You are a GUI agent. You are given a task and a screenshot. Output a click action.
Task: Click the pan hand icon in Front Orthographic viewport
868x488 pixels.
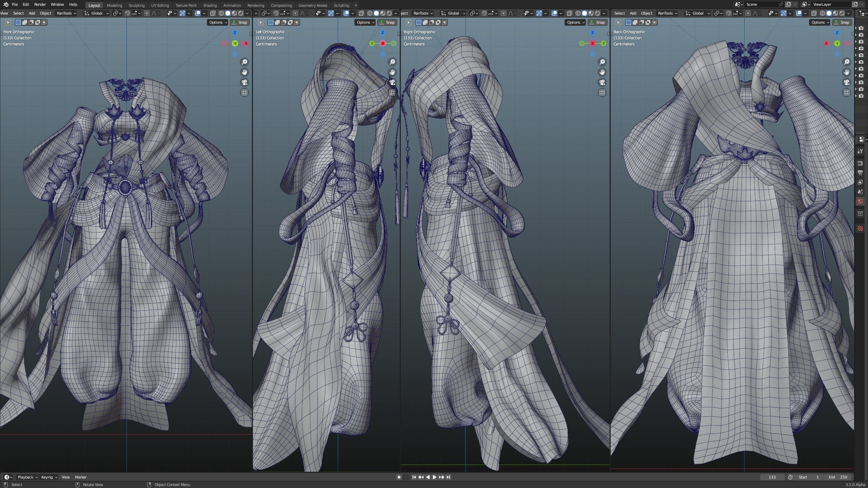244,72
